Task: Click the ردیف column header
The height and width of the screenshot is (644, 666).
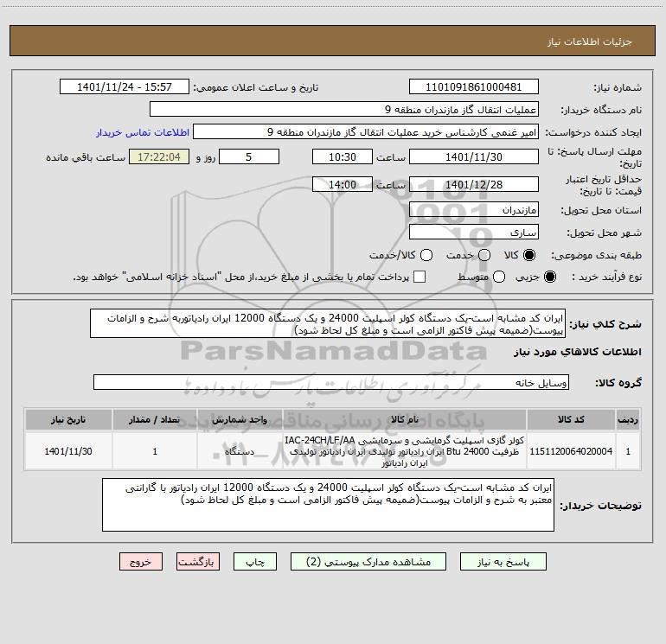Action: pos(628,419)
